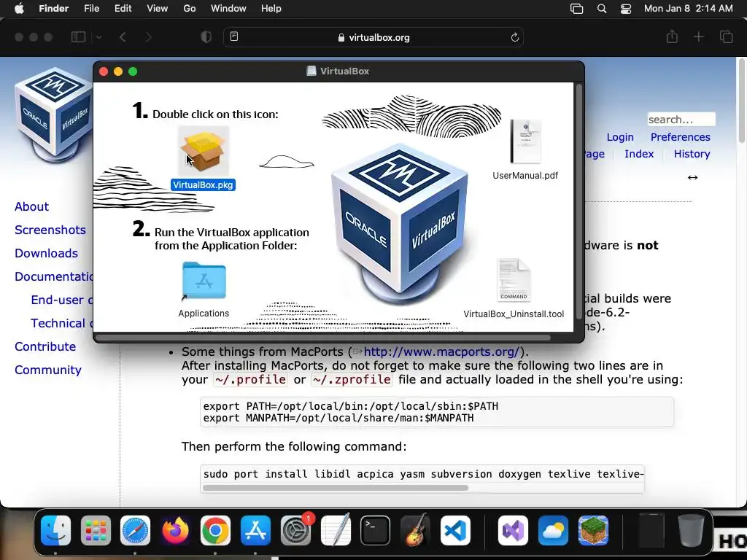Open Finder from the Dock
The image size is (747, 560).
[x=55, y=530]
